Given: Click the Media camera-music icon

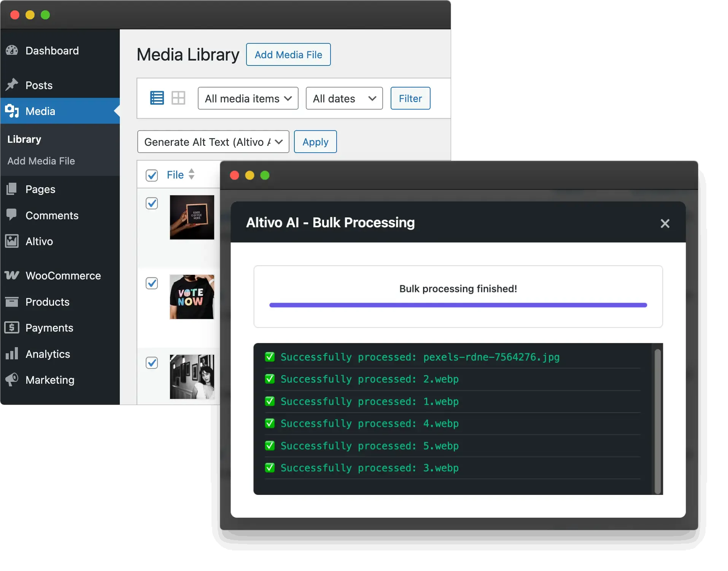Looking at the screenshot, I should (12, 111).
